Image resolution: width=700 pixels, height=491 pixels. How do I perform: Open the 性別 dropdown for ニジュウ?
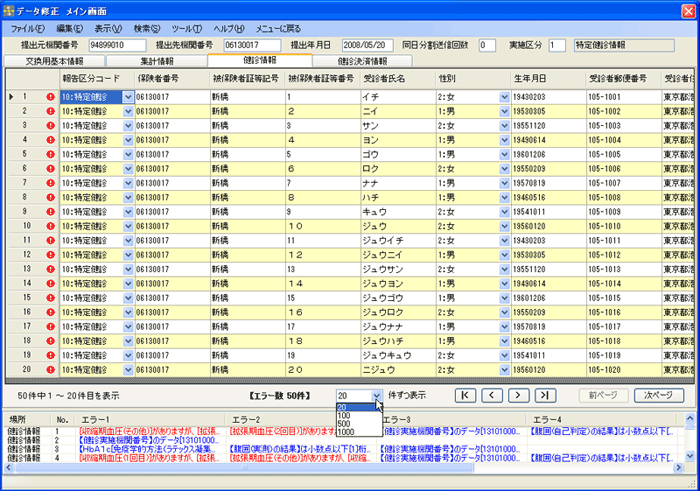pos(504,370)
